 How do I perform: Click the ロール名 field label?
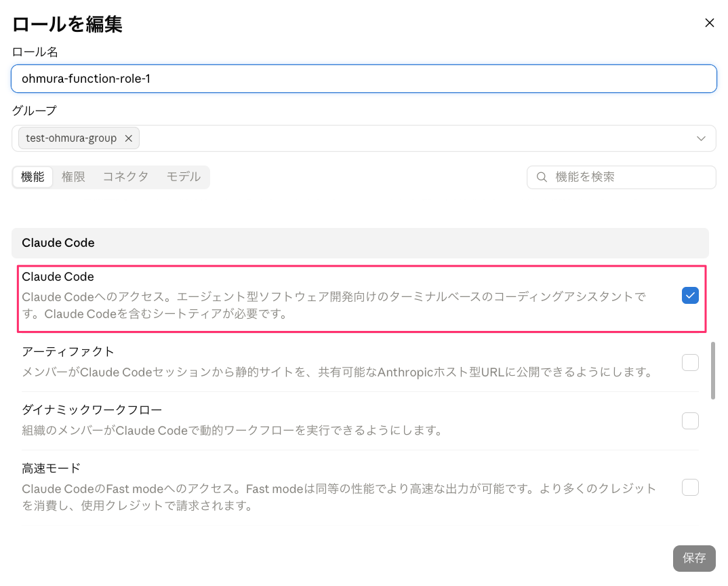[35, 52]
